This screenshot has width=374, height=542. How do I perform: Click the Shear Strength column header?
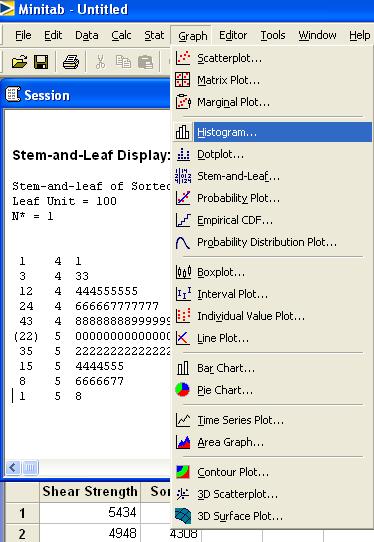[x=90, y=492]
